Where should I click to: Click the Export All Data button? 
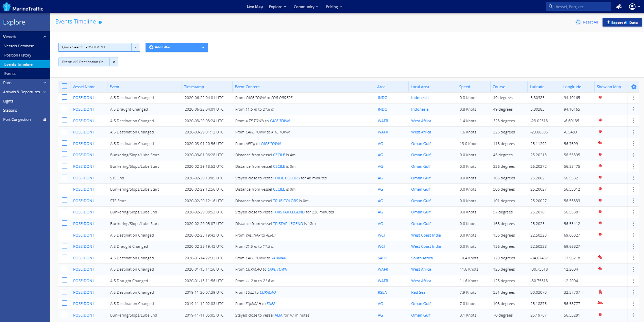point(622,22)
